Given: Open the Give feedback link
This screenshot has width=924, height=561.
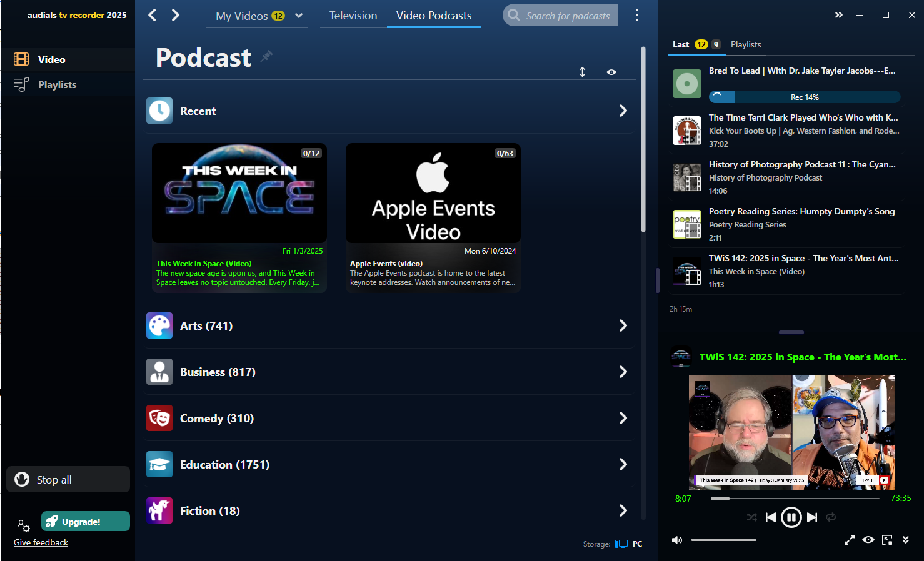Looking at the screenshot, I should (x=41, y=542).
